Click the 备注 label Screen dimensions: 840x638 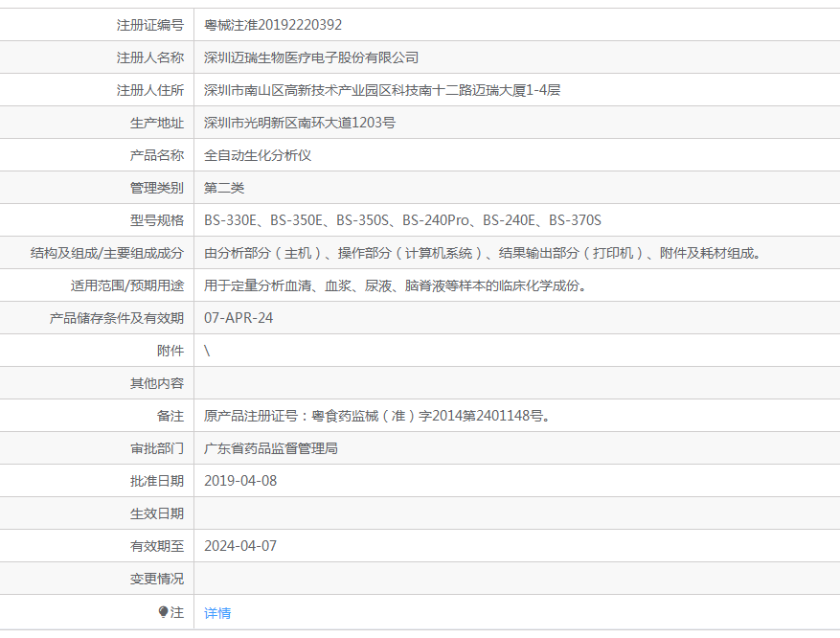(x=170, y=416)
